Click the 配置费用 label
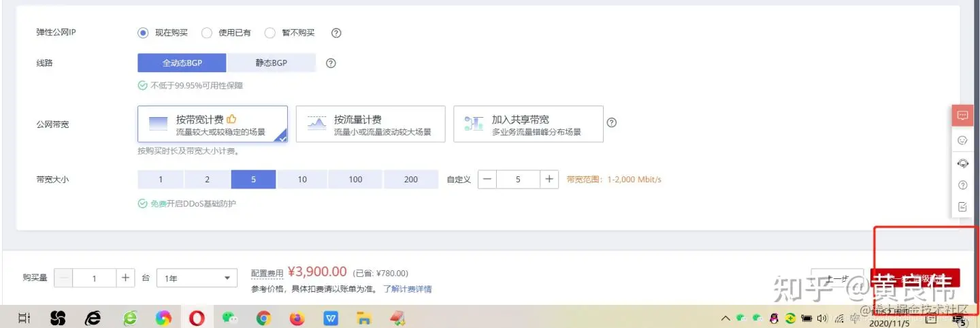980x328 pixels. (x=267, y=274)
